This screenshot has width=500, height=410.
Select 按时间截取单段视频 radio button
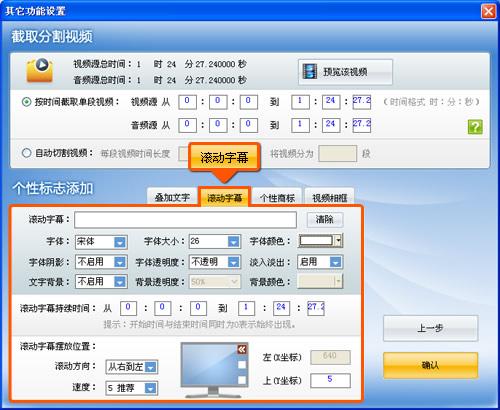(x=27, y=102)
